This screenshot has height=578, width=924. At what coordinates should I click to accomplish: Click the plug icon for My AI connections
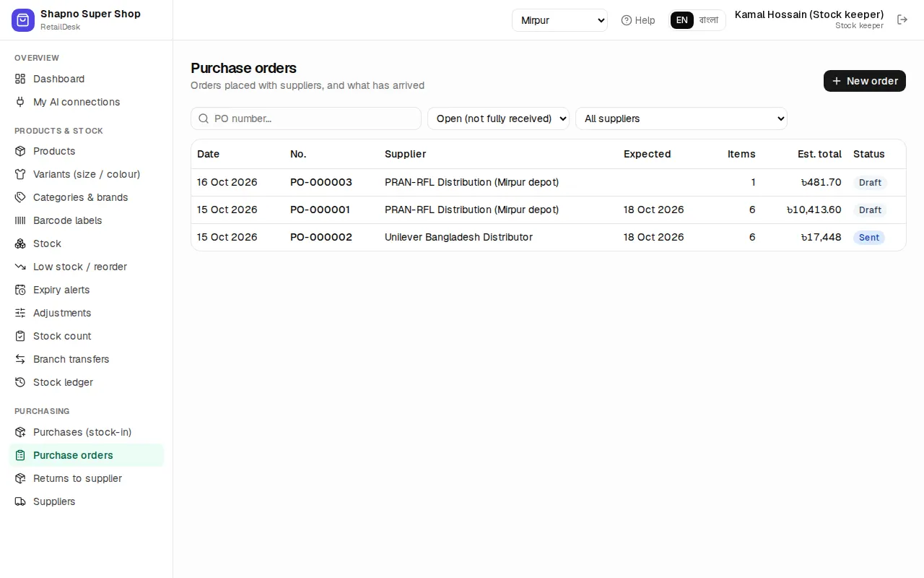(x=20, y=102)
